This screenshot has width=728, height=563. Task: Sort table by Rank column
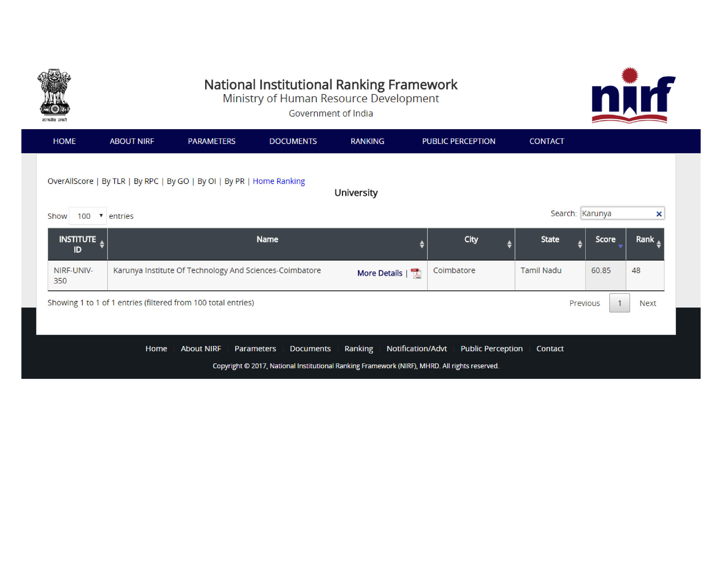point(645,244)
